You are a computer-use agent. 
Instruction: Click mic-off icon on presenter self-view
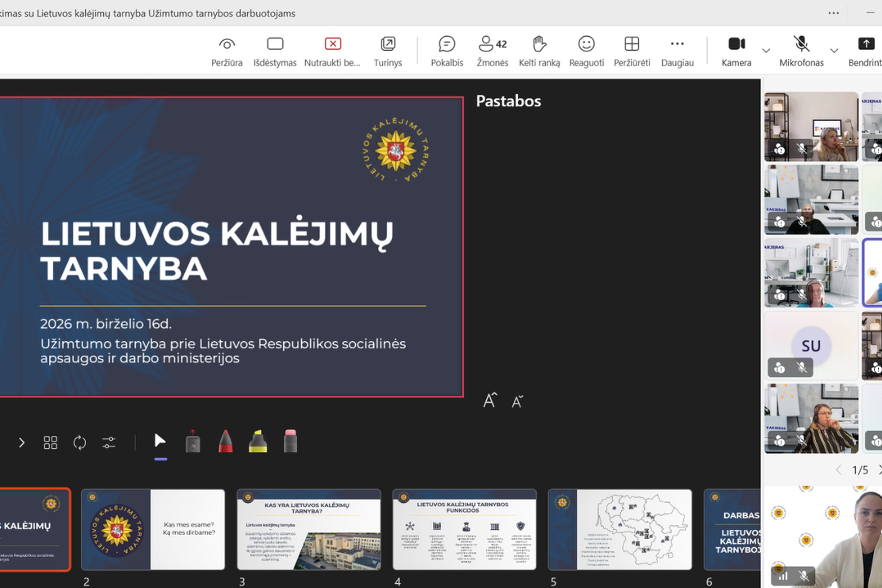coord(804,576)
